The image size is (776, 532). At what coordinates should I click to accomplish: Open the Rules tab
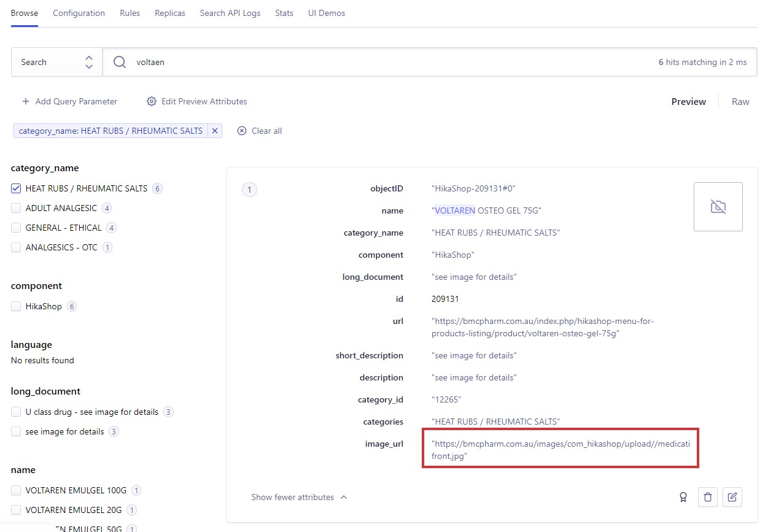pos(130,13)
